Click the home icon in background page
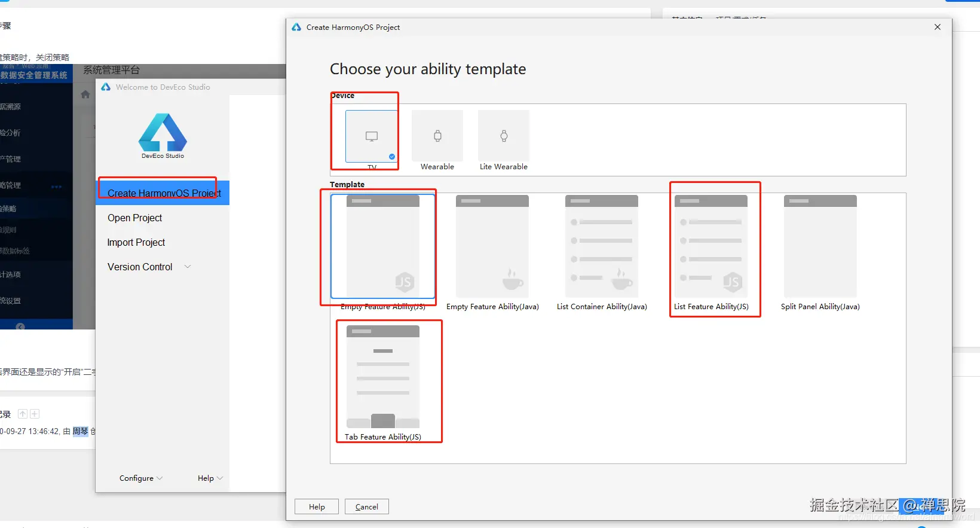This screenshot has height=528, width=980. [x=85, y=94]
